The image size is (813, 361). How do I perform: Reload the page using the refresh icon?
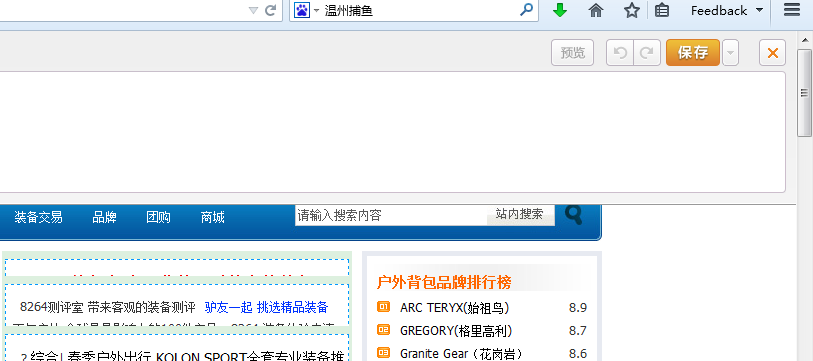click(270, 10)
